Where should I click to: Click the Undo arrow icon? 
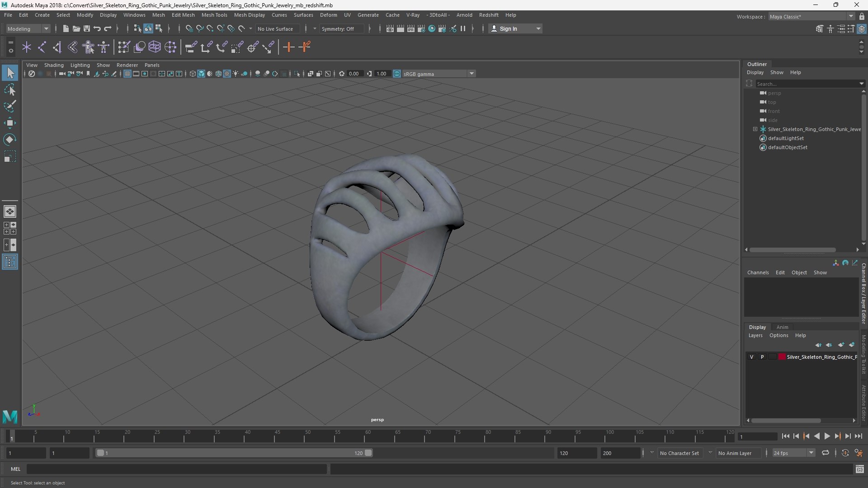[x=97, y=28]
